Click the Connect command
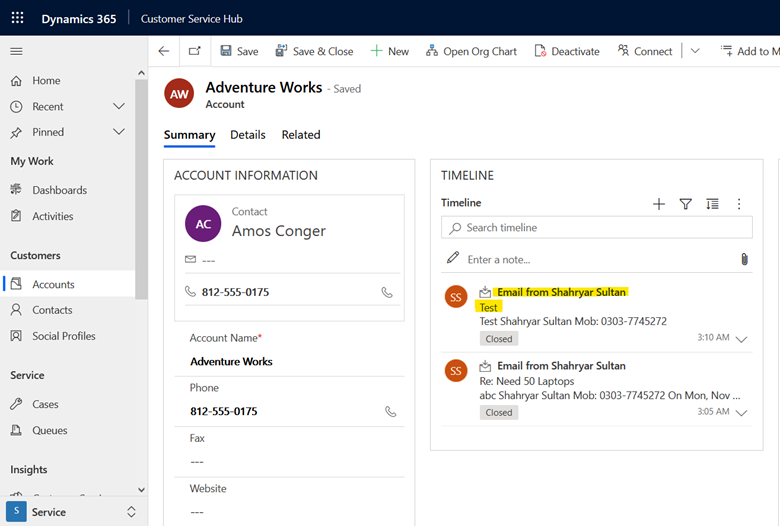This screenshot has height=526, width=780. 645,51
